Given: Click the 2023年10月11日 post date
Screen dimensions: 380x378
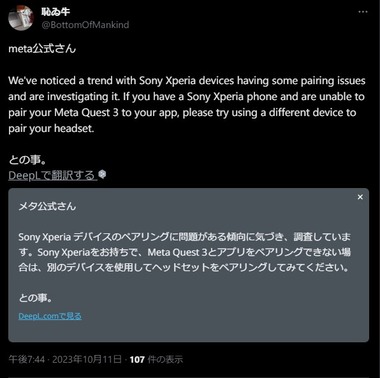Looking at the screenshot, I should point(87,359).
